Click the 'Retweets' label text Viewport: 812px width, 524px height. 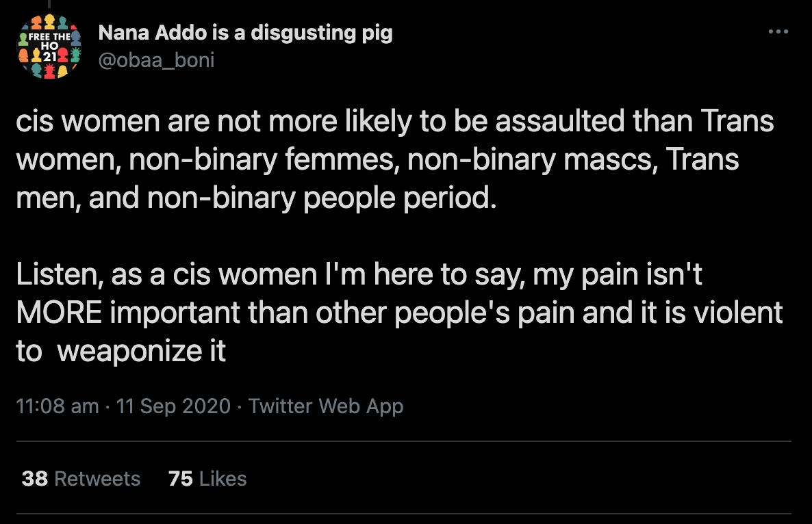point(97,478)
